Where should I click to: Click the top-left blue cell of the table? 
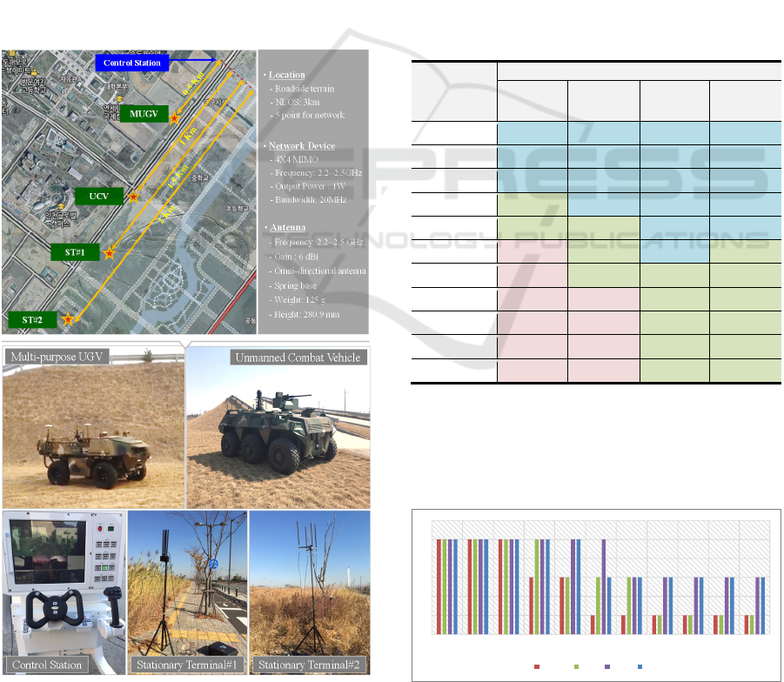tap(532, 132)
